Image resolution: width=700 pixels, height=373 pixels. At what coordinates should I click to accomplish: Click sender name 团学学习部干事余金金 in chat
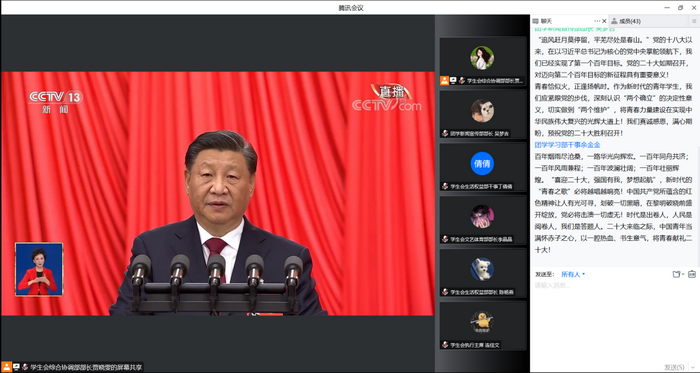click(567, 145)
